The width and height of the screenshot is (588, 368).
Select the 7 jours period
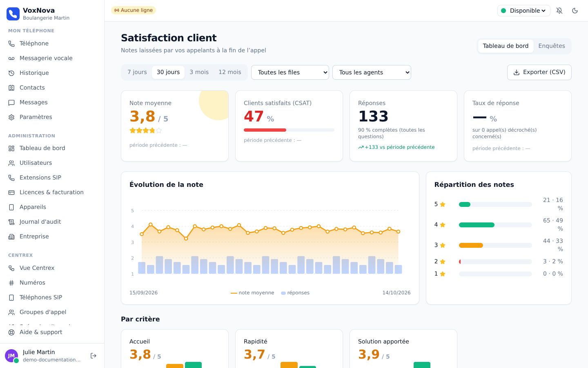[x=137, y=72]
